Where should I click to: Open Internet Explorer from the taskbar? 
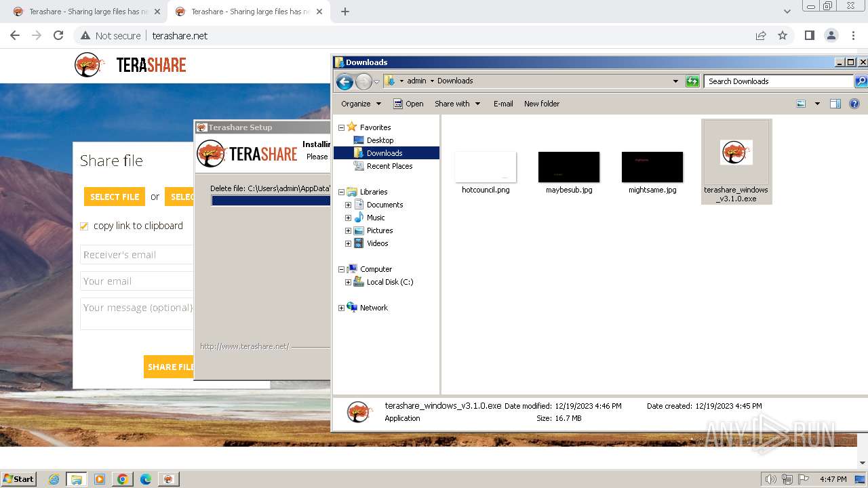click(x=54, y=479)
